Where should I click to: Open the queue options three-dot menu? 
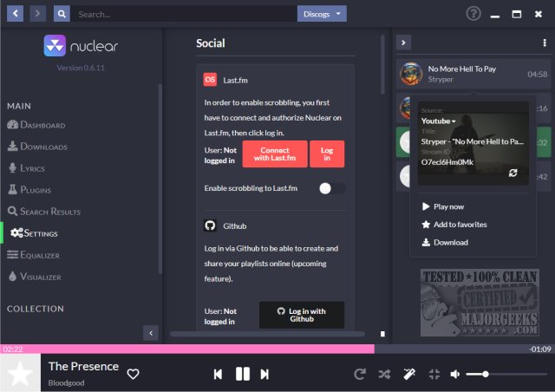tap(545, 42)
